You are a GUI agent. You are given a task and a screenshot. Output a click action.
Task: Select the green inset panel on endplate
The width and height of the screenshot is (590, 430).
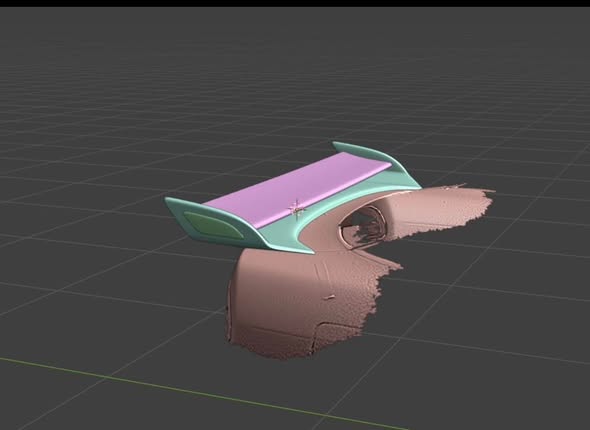pyautogui.click(x=214, y=225)
